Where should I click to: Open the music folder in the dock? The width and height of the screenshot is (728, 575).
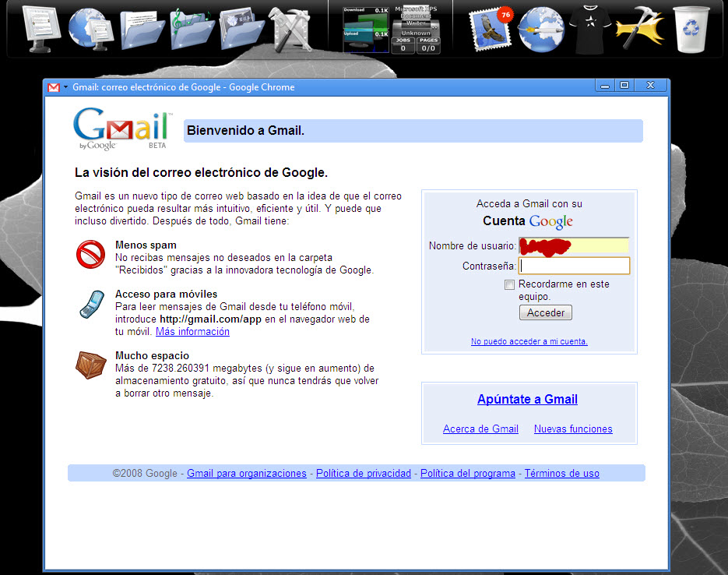(x=192, y=29)
